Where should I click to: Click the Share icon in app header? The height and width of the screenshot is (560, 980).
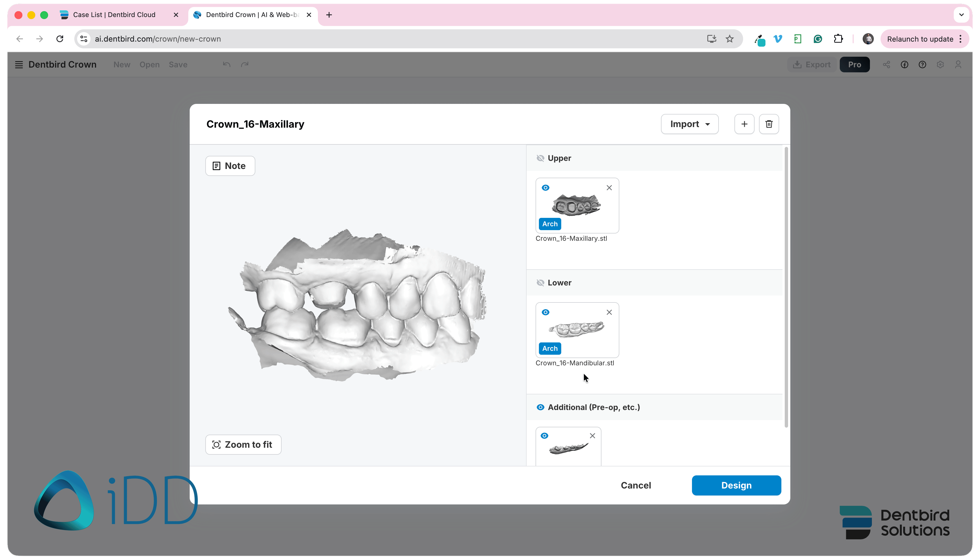pyautogui.click(x=886, y=65)
